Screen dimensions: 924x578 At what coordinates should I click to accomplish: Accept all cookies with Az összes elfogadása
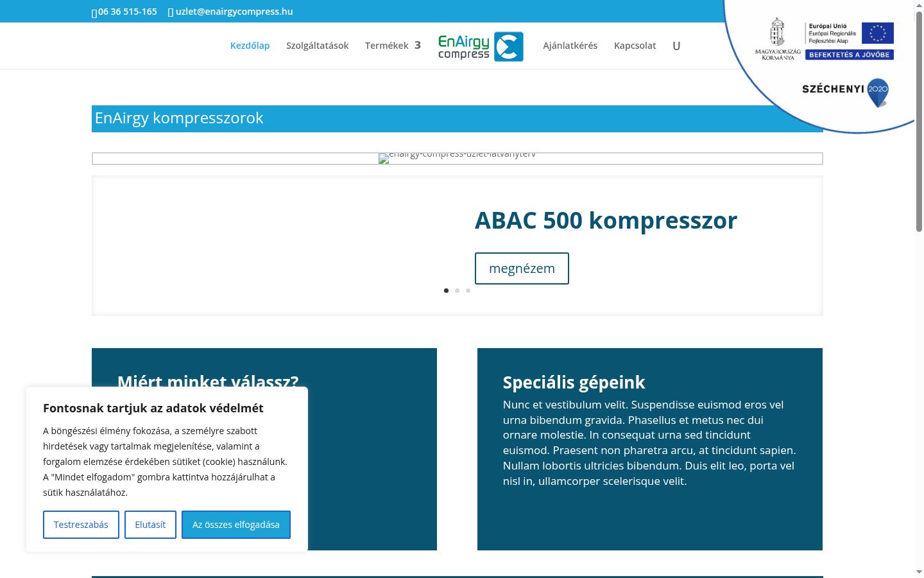pos(236,525)
